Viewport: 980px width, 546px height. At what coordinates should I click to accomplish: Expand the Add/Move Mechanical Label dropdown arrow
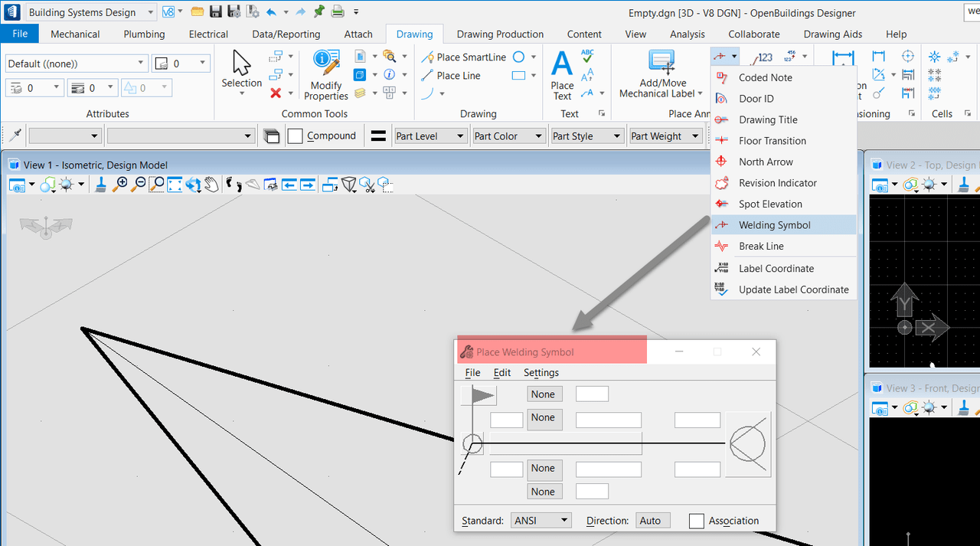click(x=701, y=94)
